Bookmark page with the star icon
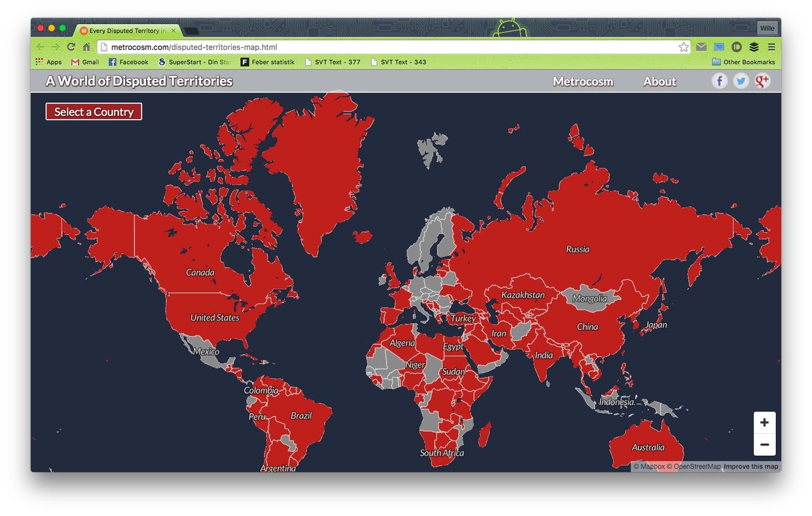812x516 pixels. 683,47
